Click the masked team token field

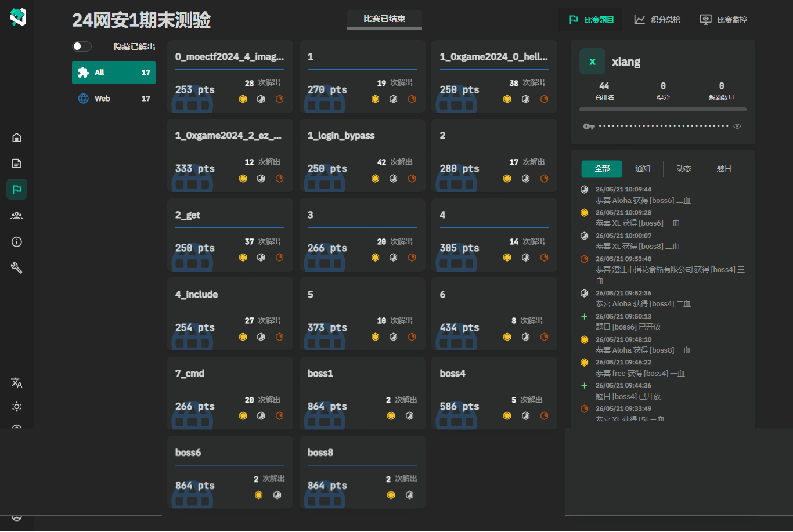pyautogui.click(x=664, y=126)
